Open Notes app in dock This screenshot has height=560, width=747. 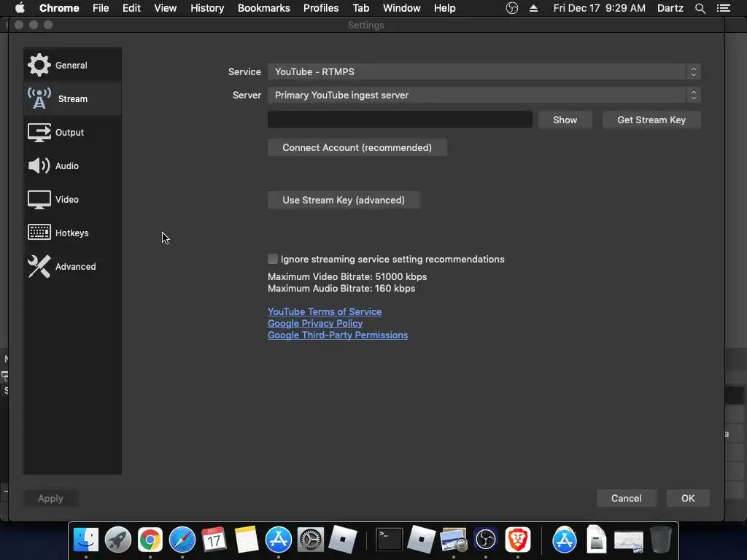click(x=246, y=540)
